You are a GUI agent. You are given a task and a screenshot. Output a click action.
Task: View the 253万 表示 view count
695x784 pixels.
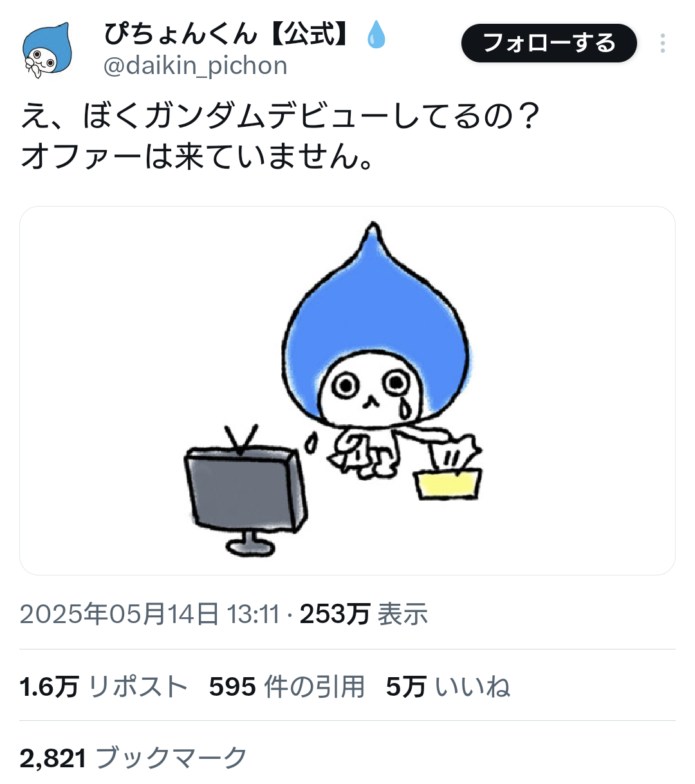pos(364,614)
